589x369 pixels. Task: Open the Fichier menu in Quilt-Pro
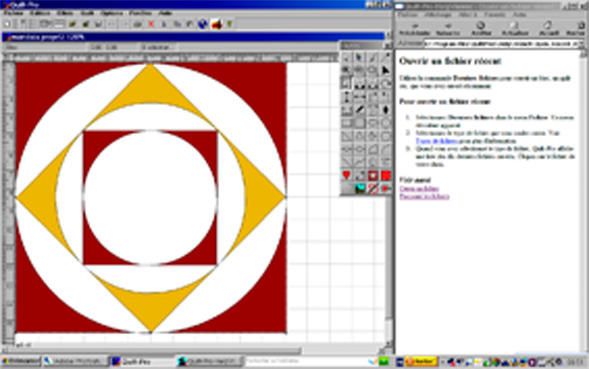(x=13, y=13)
